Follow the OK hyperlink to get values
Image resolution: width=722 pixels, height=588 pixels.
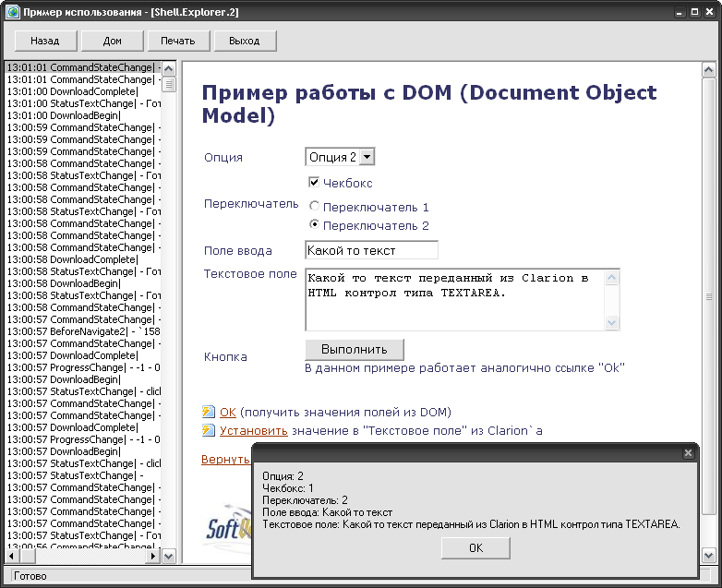(x=228, y=412)
